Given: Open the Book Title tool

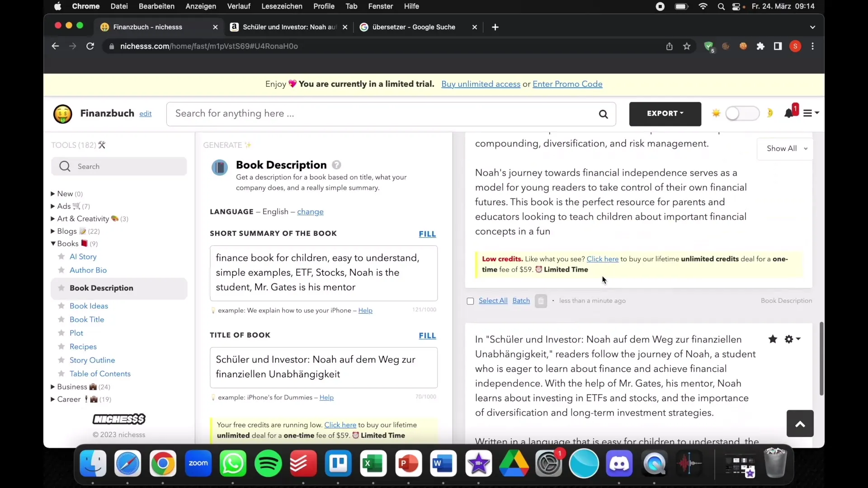Looking at the screenshot, I should [x=87, y=319].
